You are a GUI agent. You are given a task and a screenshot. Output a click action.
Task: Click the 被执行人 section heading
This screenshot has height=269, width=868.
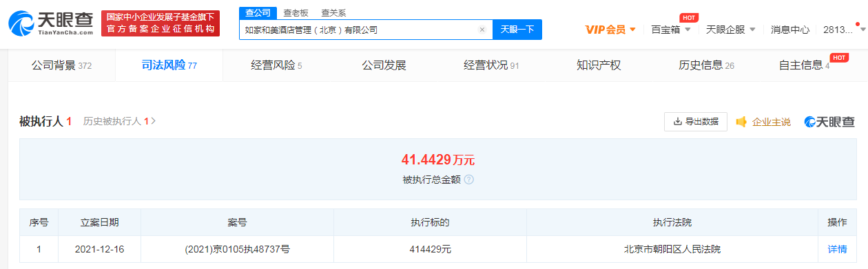(45, 121)
